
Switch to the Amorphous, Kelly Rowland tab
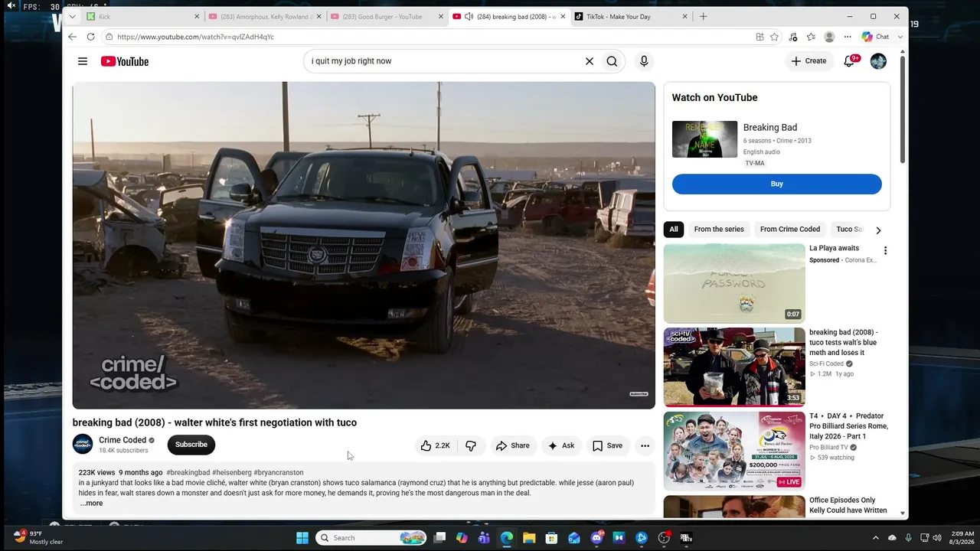[x=264, y=16]
